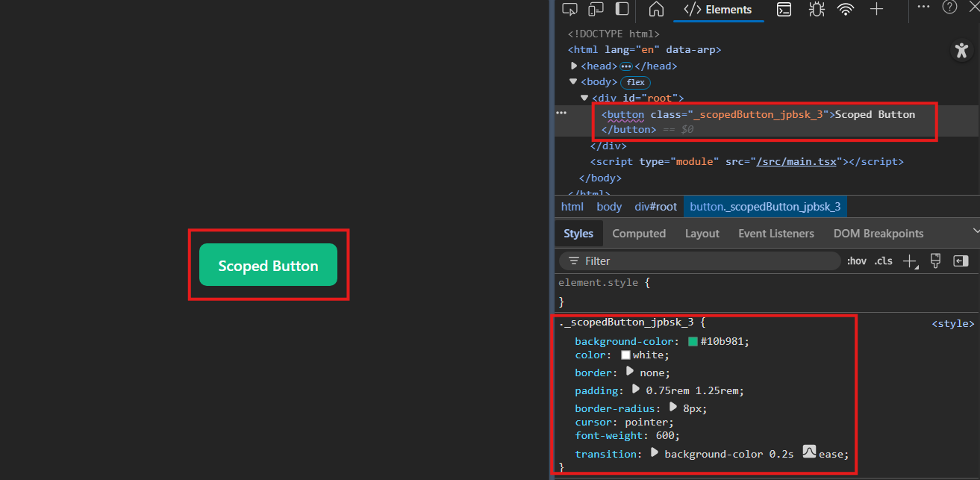Toggle the .cls class editor
This screenshot has width=980, height=480.
pos(884,261)
